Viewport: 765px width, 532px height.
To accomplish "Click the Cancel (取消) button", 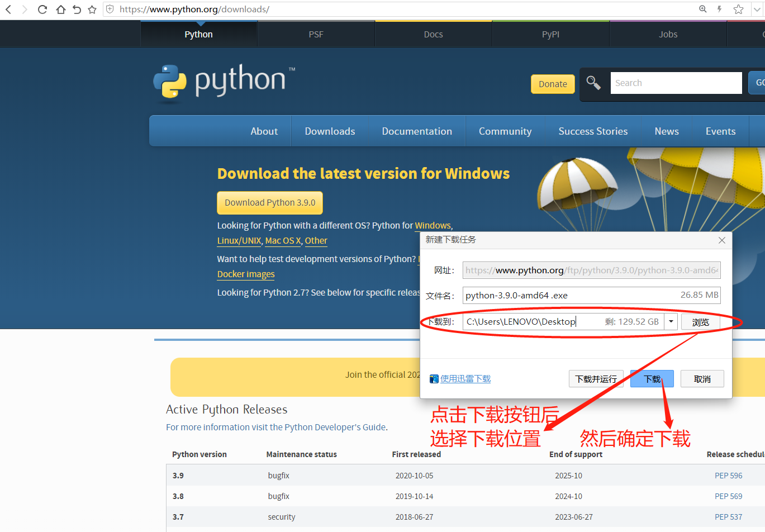I will click(x=702, y=379).
